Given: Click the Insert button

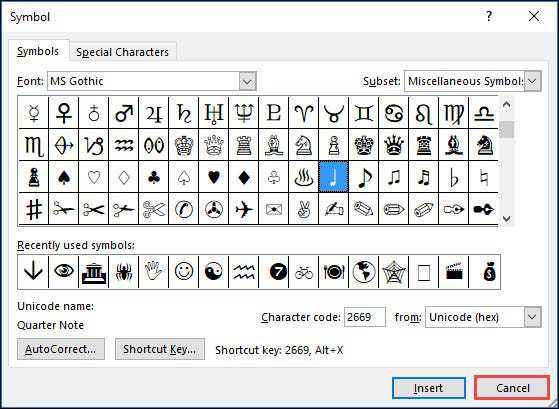Looking at the screenshot, I should pos(429,388).
